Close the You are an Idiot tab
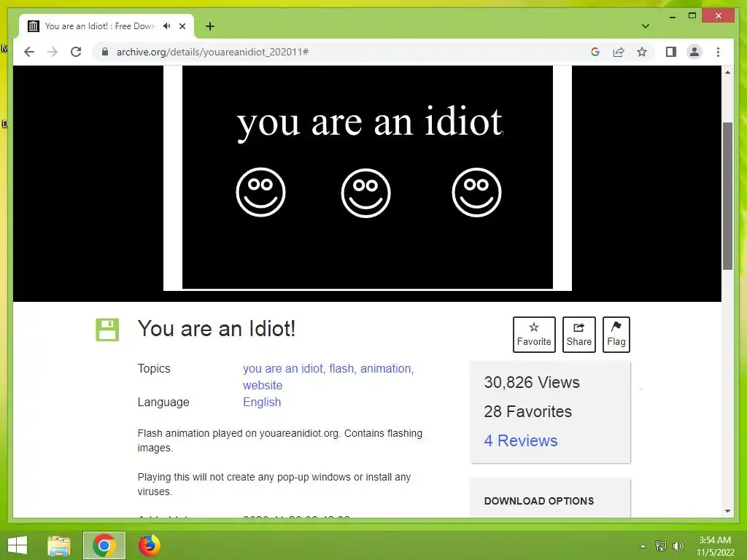The width and height of the screenshot is (747, 560). [182, 26]
